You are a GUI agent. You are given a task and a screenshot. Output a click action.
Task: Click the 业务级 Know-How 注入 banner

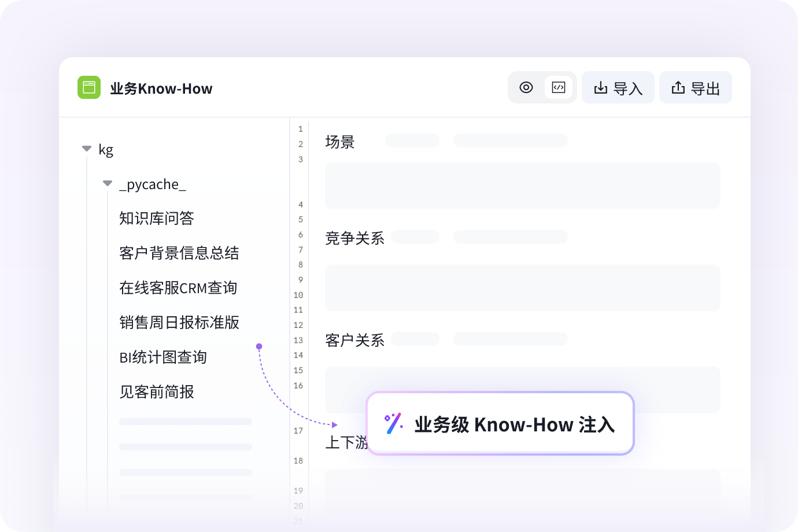(x=500, y=423)
